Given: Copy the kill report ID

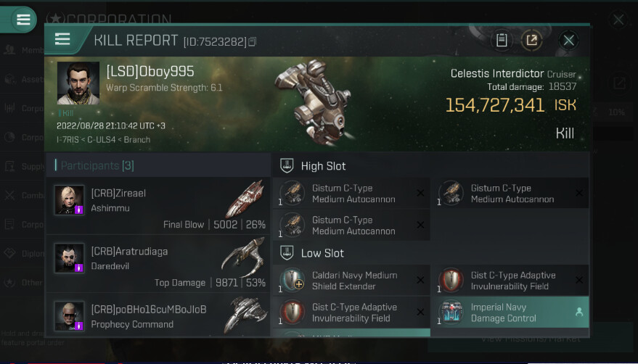Looking at the screenshot, I should tap(253, 41).
